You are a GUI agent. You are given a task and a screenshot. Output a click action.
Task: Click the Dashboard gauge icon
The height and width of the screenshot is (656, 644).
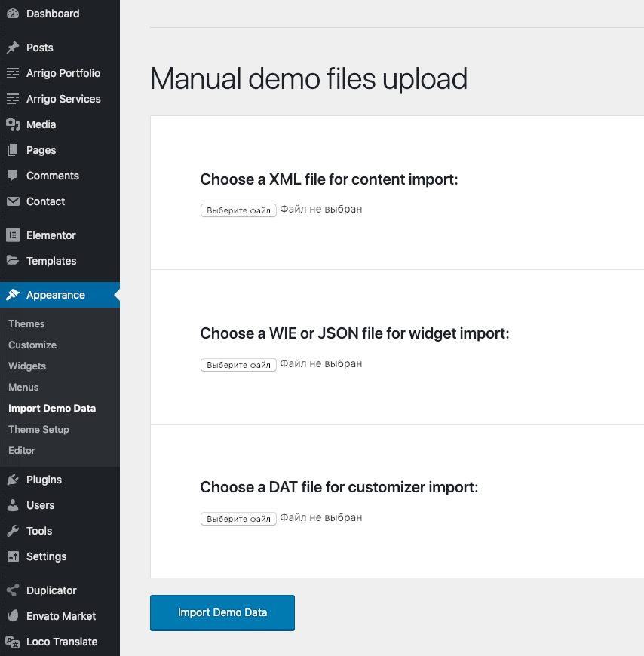[x=13, y=14]
